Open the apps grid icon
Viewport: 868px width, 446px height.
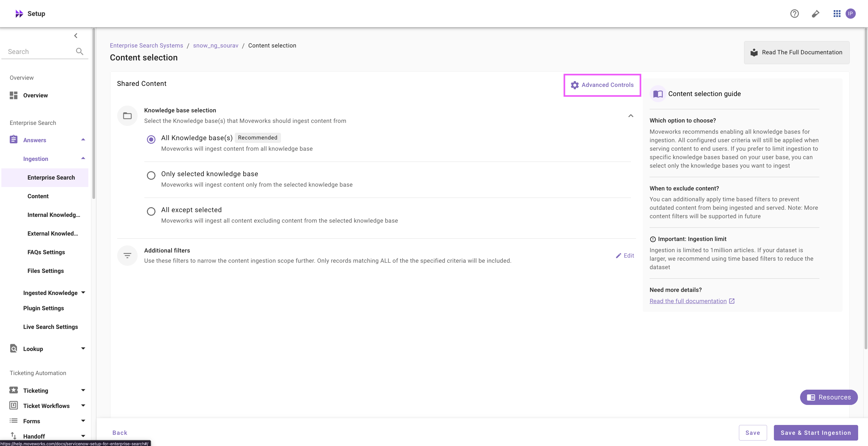click(837, 14)
